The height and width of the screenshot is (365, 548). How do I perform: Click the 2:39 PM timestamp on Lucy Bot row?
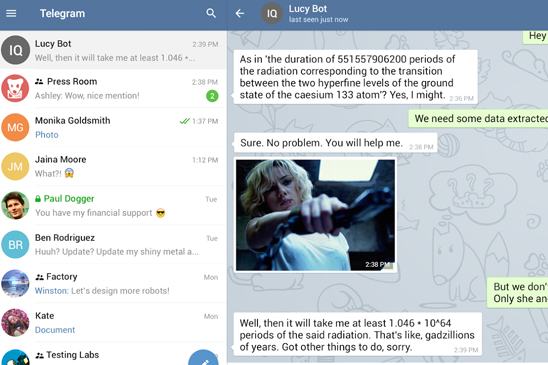pos(205,44)
